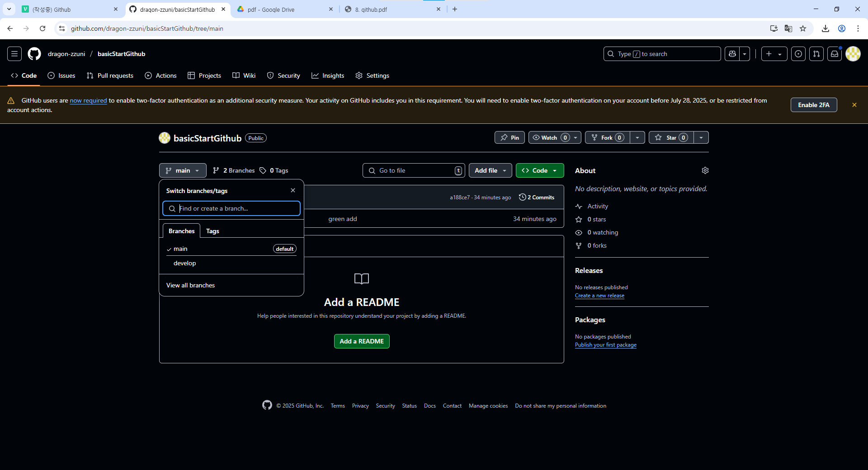Open the Add file dropdown
Image resolution: width=868 pixels, height=470 pixels.
[491, 170]
